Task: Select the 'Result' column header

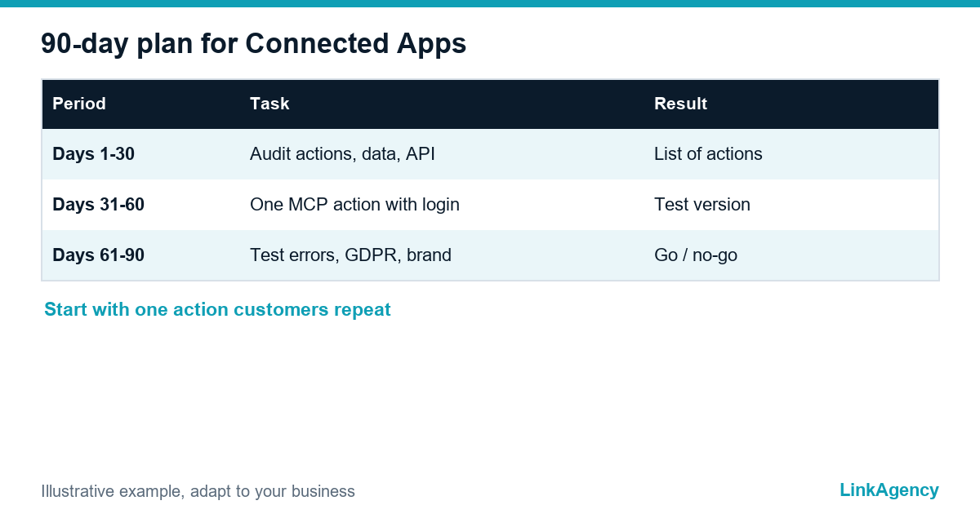Action: 680,104
